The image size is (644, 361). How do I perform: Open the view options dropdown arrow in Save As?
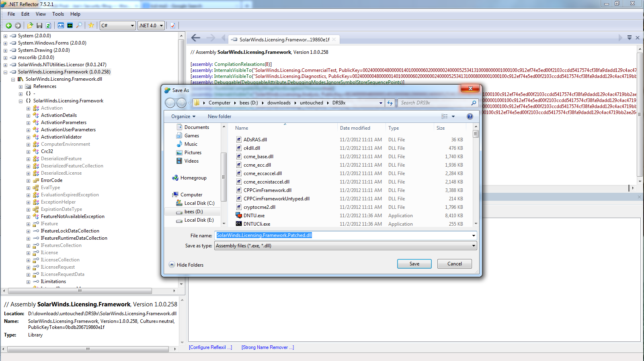point(453,116)
